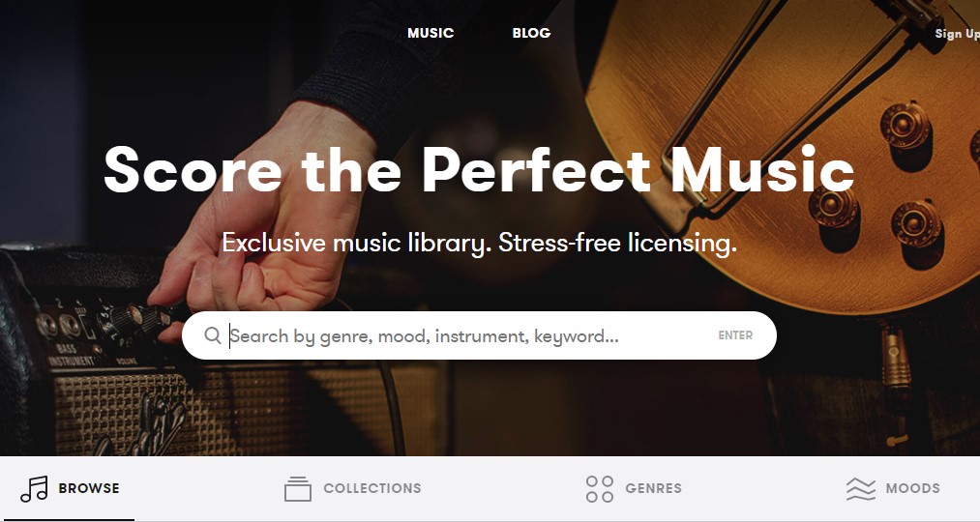Open the MUSIC menu item
Viewport: 980px width, 522px height.
click(x=430, y=33)
